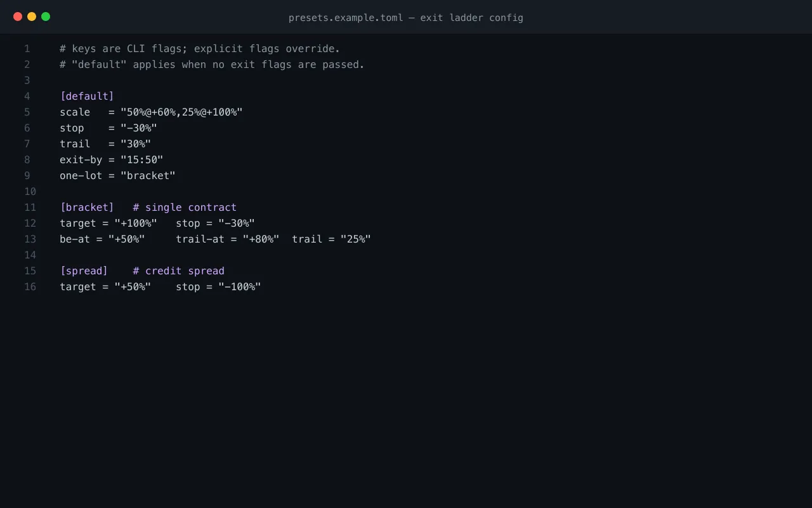The image size is (812, 508).
Task: Click the stop key on line 12
Action: (188, 224)
